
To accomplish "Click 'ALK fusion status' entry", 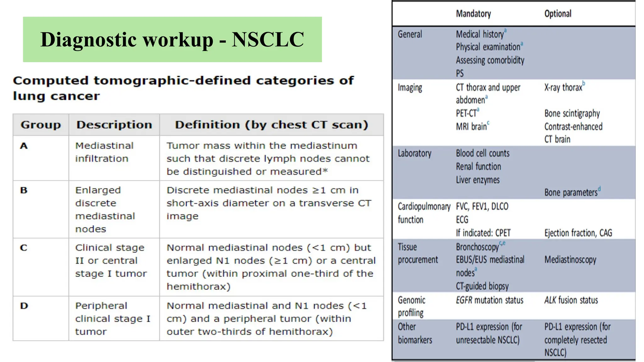I will click(x=571, y=300).
